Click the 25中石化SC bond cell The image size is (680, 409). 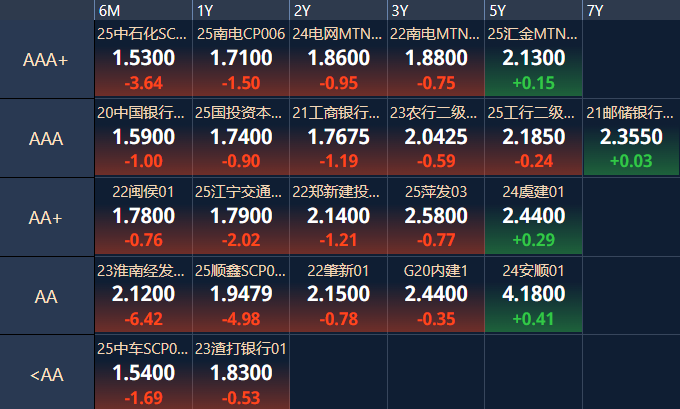143,58
